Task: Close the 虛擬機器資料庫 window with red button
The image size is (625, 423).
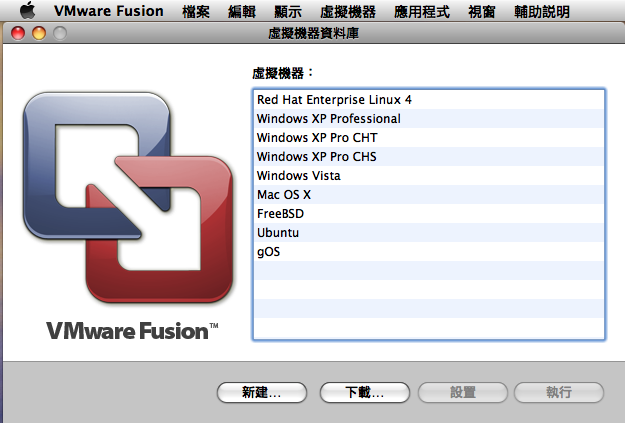Action: point(18,33)
